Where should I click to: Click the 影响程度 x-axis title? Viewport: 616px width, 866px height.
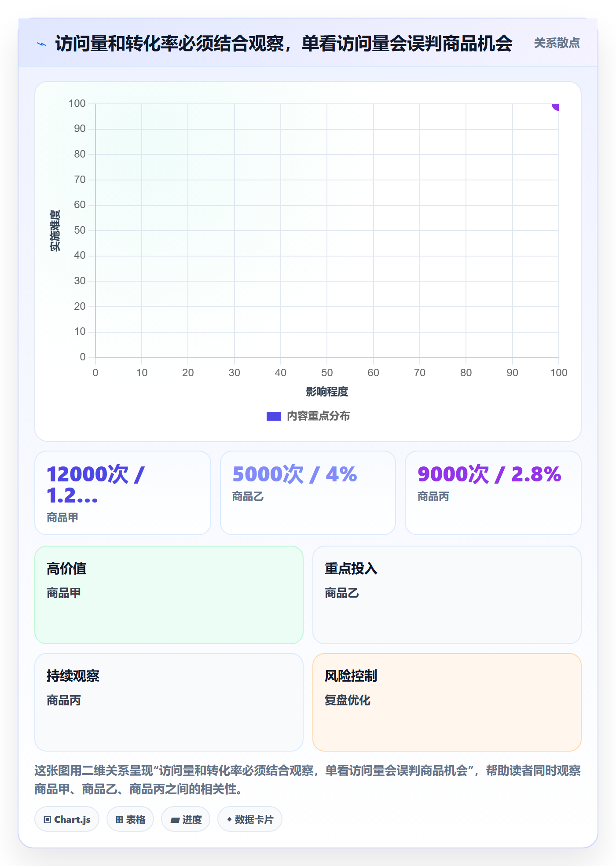pyautogui.click(x=327, y=392)
